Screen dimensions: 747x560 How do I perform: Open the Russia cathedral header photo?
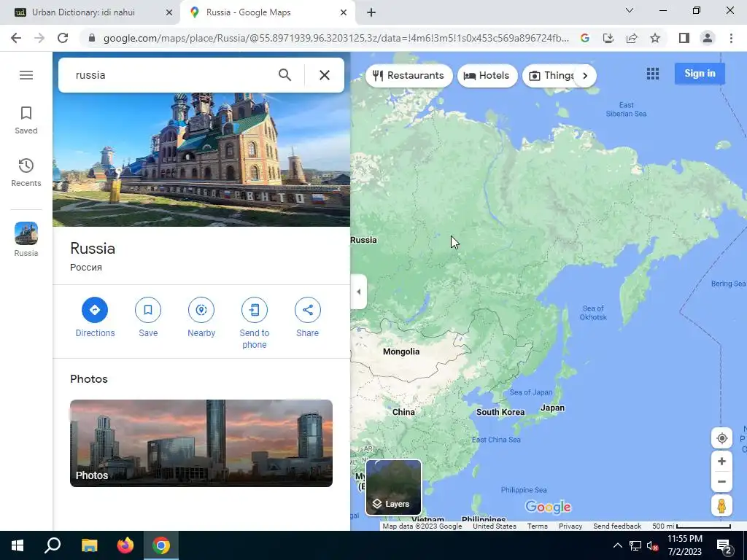(x=201, y=160)
